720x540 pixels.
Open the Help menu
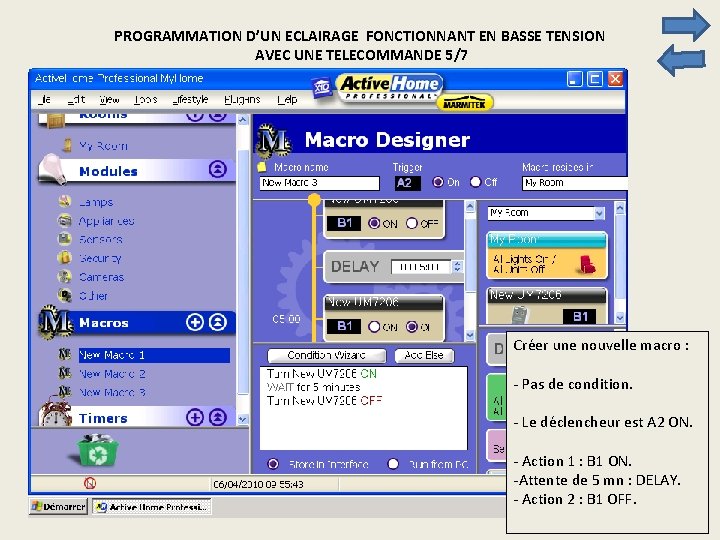tap(287, 99)
